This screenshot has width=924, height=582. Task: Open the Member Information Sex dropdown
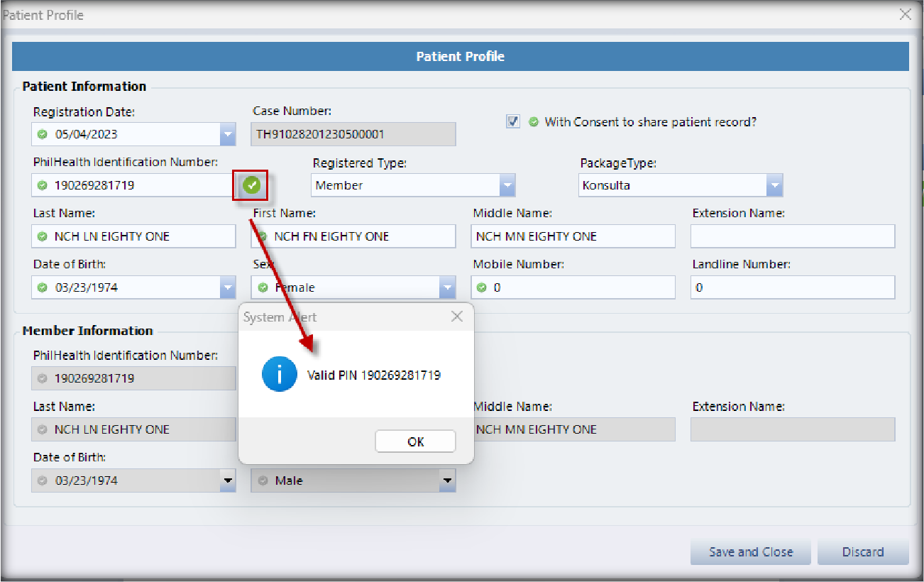[447, 481]
